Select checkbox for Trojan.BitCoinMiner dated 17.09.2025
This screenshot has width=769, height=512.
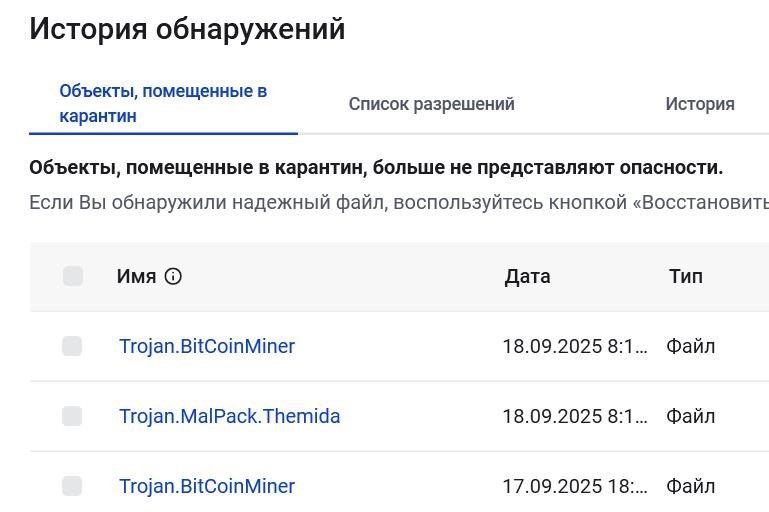tap(72, 486)
